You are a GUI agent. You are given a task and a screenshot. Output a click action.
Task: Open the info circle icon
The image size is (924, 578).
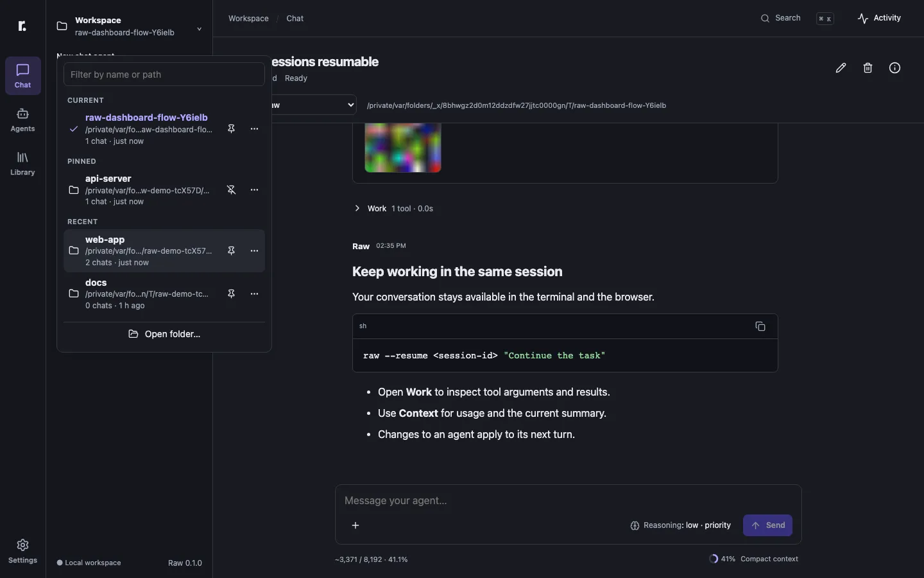point(895,68)
